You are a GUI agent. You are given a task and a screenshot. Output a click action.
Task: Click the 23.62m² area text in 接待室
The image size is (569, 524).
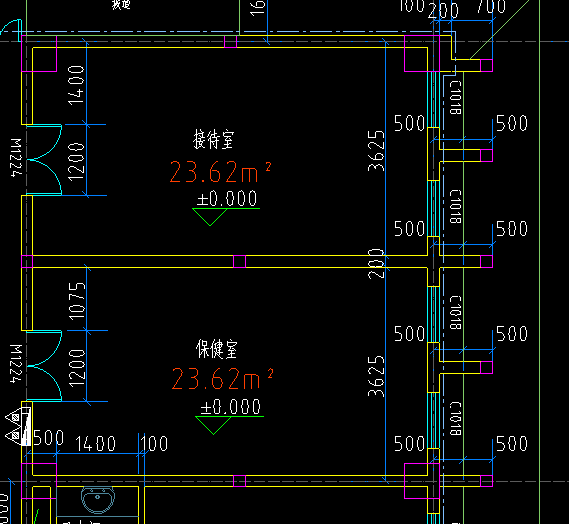pos(220,172)
